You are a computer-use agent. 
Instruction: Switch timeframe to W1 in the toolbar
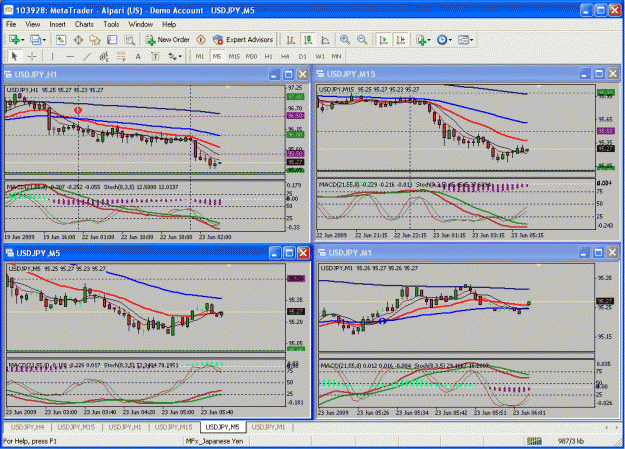320,56
